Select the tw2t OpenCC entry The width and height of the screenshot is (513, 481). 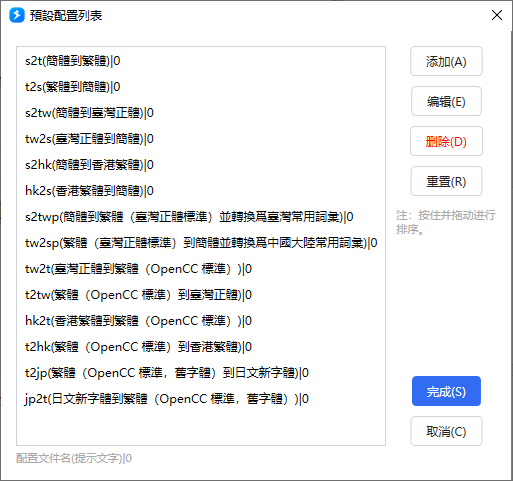click(201, 269)
